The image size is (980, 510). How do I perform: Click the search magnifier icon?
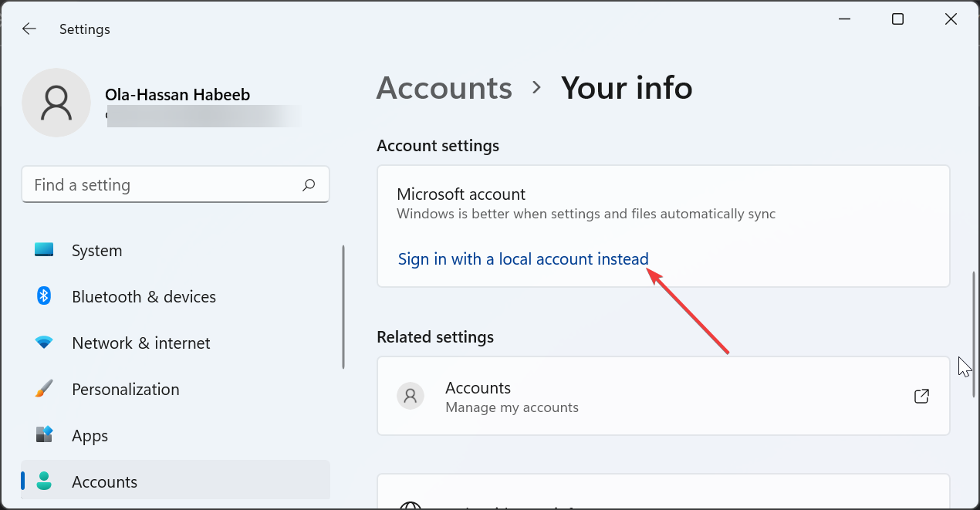coord(309,185)
